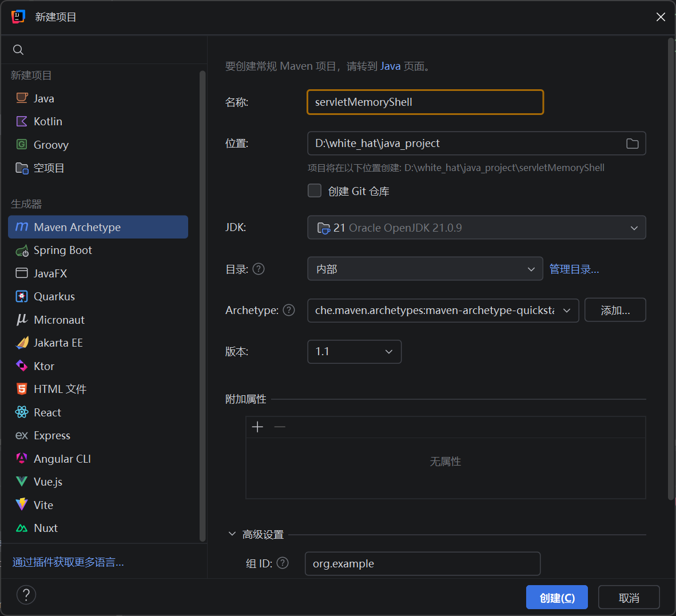Open the JDK dropdown
Viewport: 676px width, 616px height.
point(476,227)
